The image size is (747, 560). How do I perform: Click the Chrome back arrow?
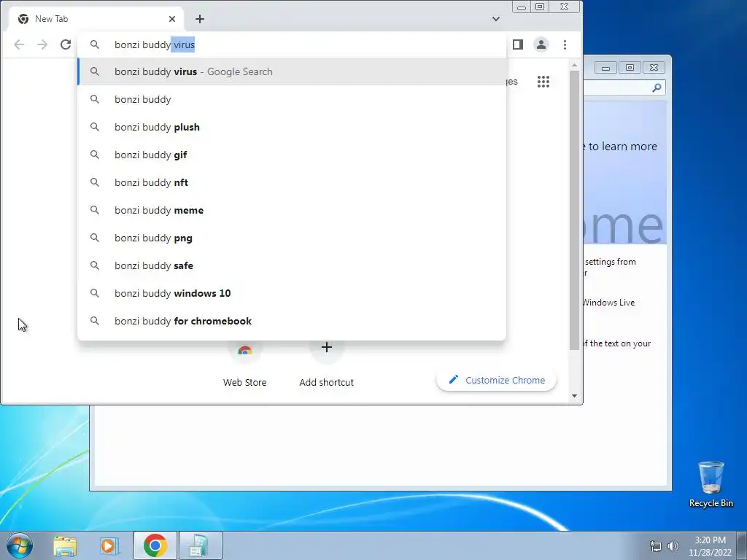tap(19, 44)
